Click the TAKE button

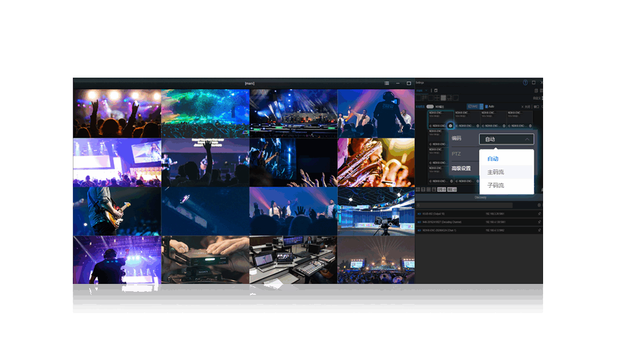(473, 107)
